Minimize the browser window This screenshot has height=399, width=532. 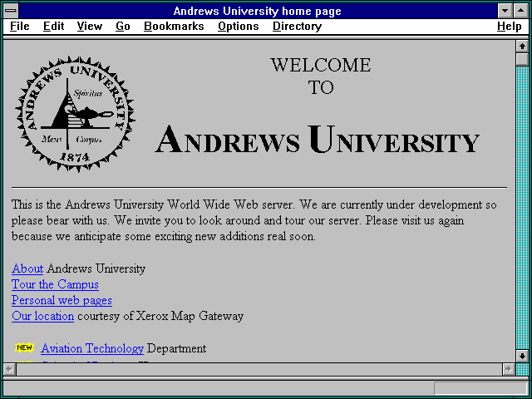pyautogui.click(x=505, y=11)
